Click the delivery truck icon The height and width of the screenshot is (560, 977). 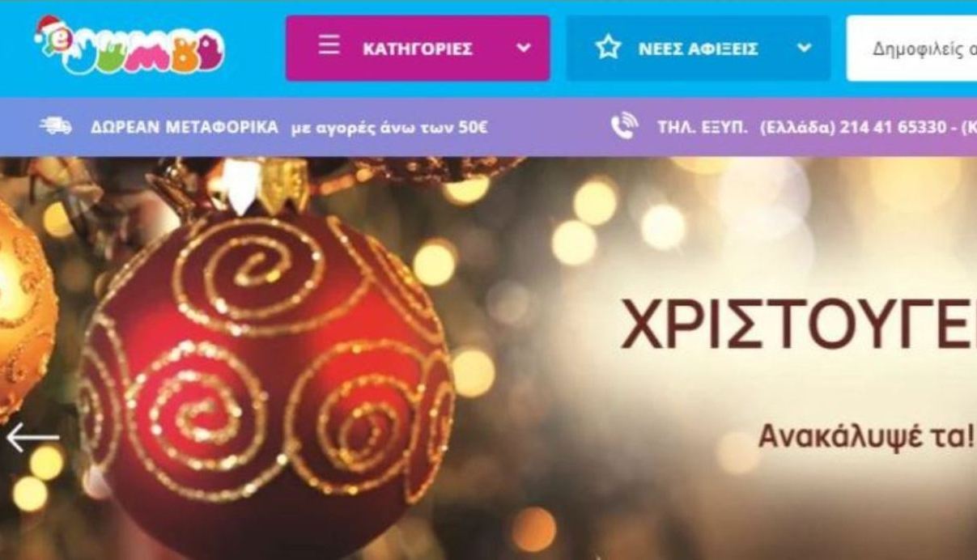tap(56, 126)
